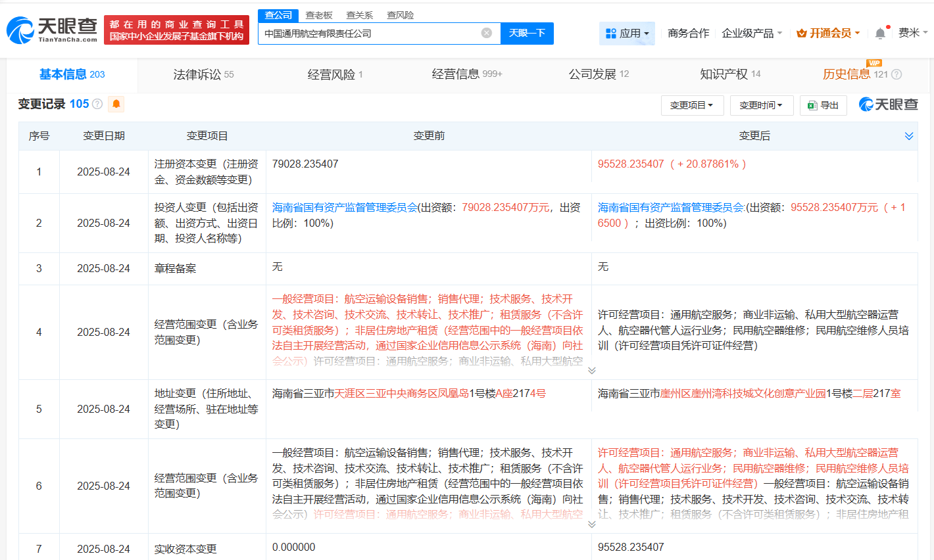This screenshot has width=934, height=560.
Task: Clear the company search box
Action: [x=487, y=33]
